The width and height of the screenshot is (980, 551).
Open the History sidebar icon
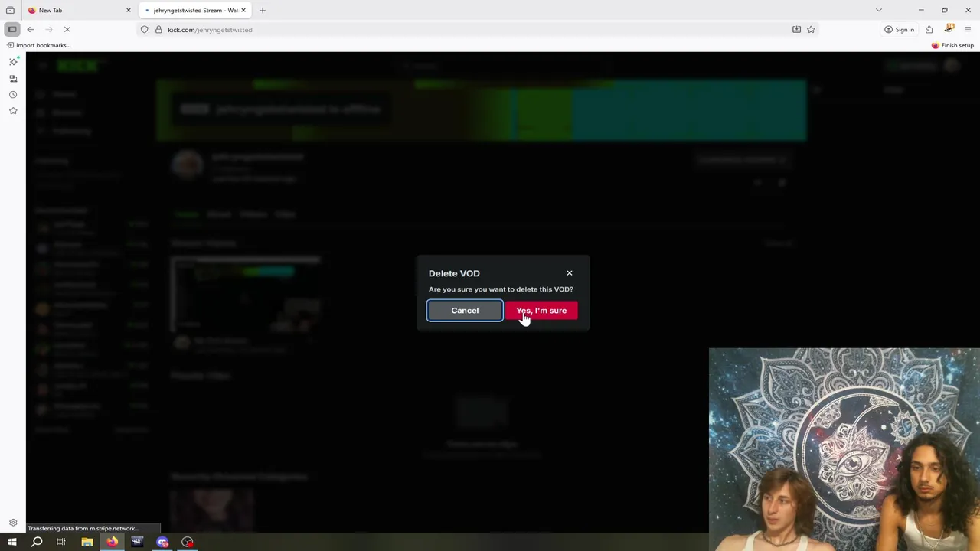13,95
